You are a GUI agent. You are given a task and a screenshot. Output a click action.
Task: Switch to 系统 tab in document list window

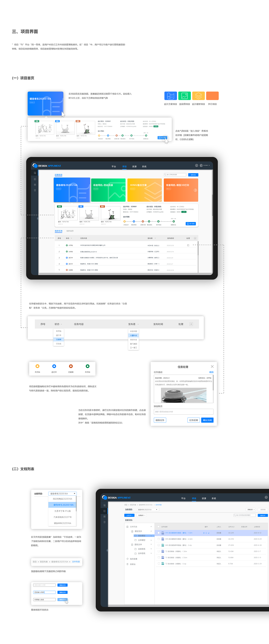click(x=214, y=498)
